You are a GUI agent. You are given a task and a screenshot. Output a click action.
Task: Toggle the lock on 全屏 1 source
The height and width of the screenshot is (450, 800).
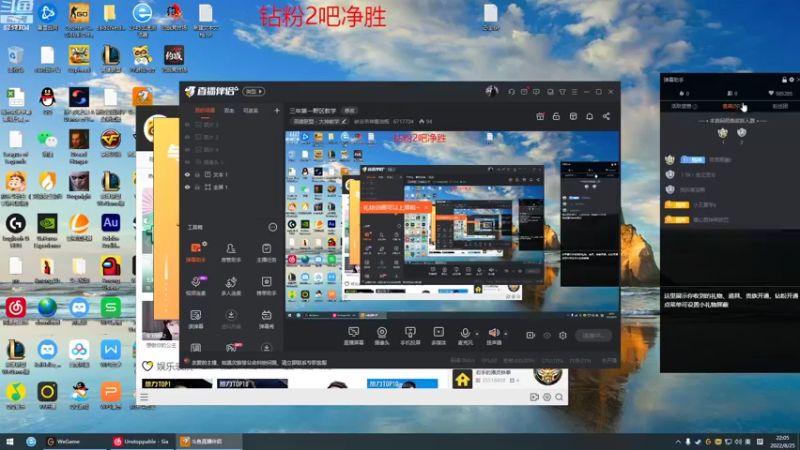[197, 187]
